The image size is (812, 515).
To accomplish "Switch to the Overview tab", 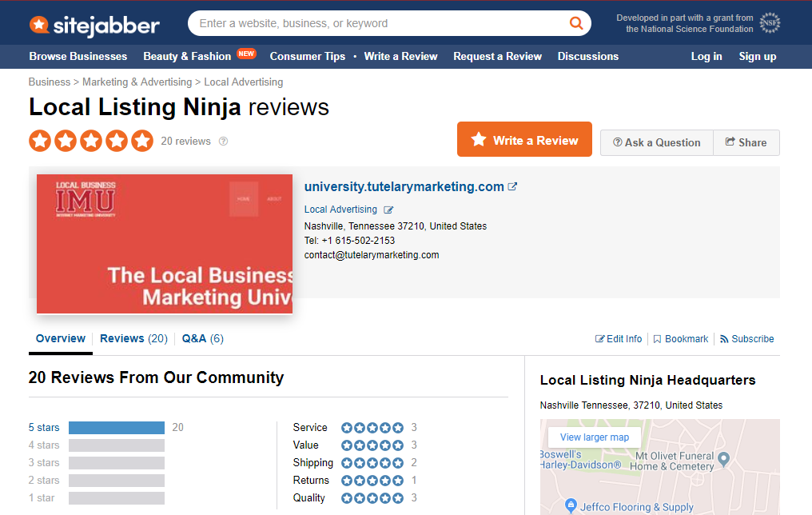I will coord(61,339).
